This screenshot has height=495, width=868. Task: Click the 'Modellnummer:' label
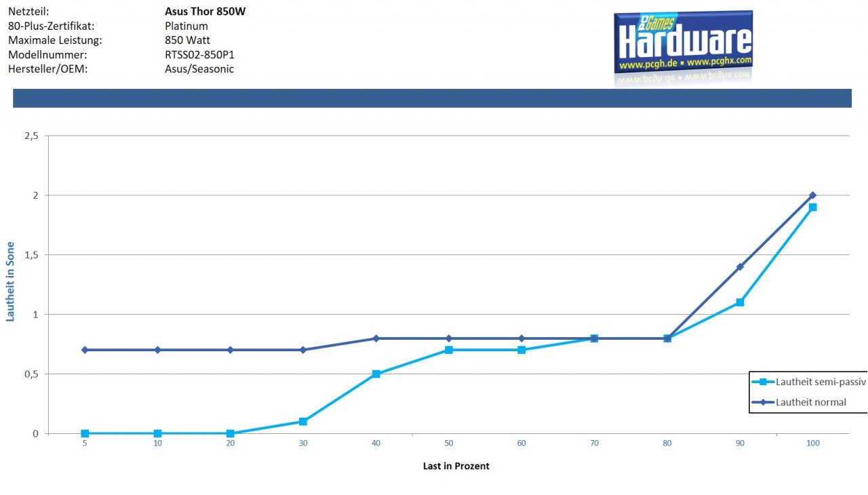[x=47, y=54]
